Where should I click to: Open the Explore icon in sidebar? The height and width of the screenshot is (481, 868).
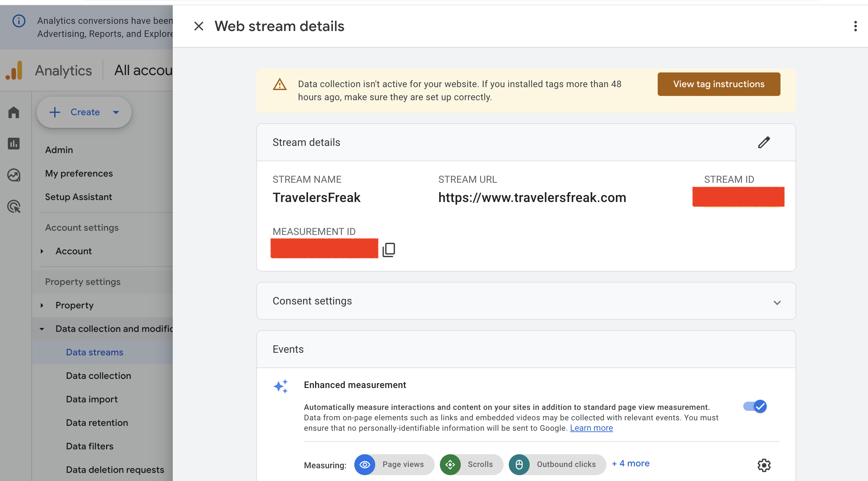pos(13,175)
